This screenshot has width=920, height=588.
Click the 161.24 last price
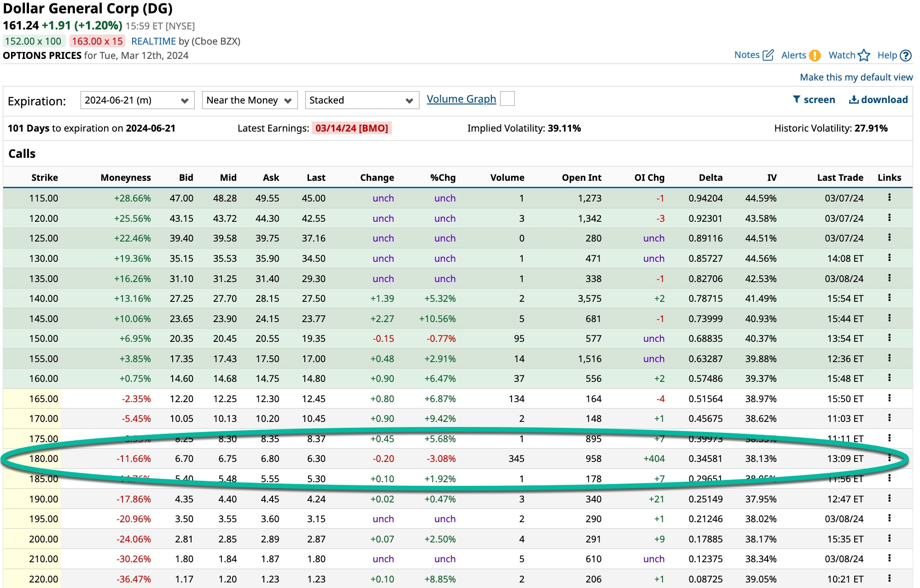pyautogui.click(x=21, y=25)
